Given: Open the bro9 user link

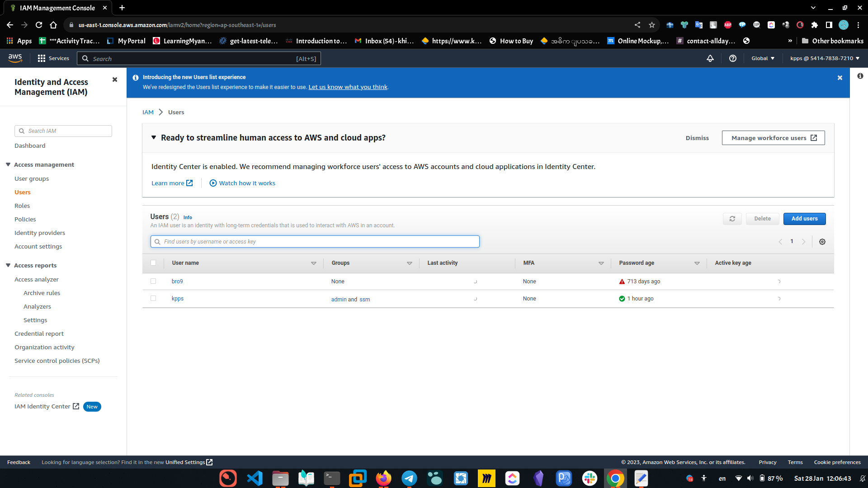Looking at the screenshot, I should 177,281.
